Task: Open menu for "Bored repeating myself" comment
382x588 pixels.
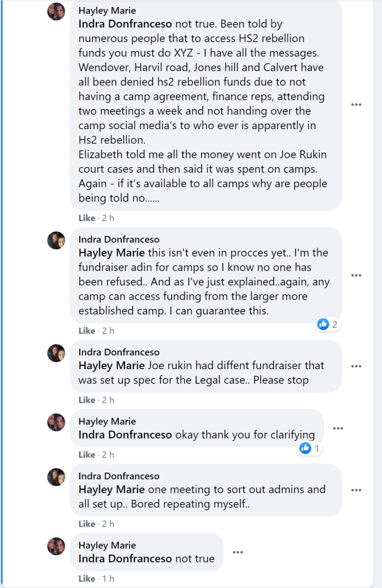Action: [356, 490]
